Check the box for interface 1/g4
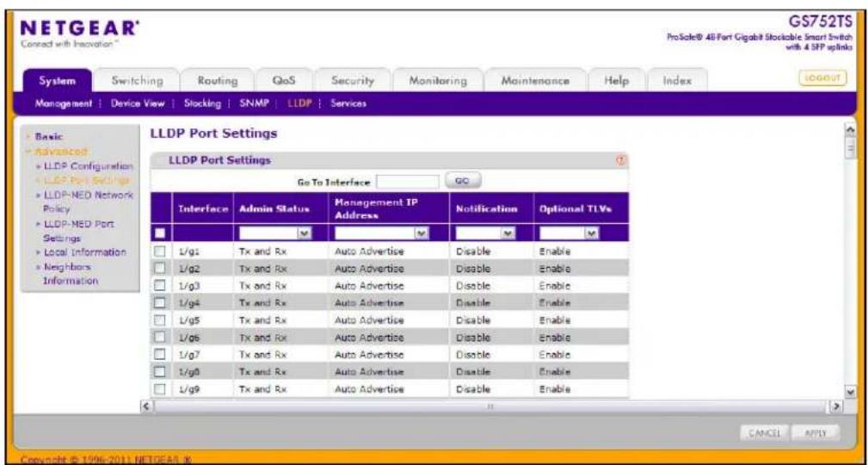The height and width of the screenshot is (465, 868). [161, 303]
